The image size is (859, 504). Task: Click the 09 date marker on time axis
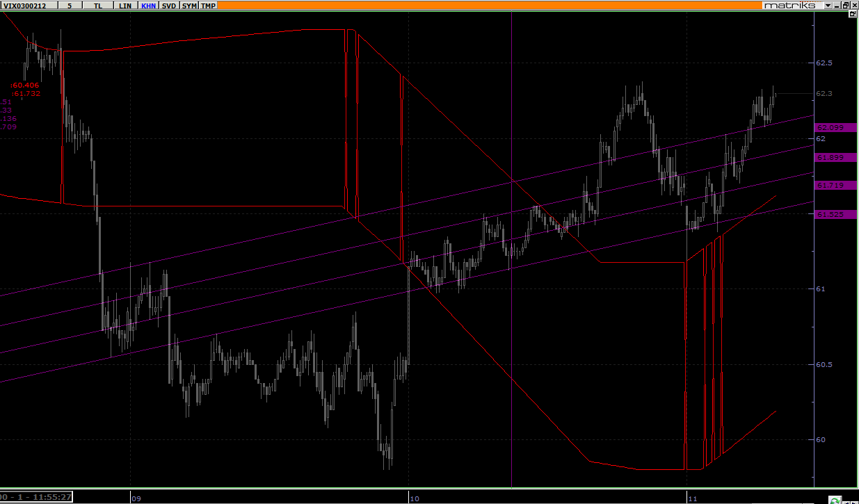click(x=136, y=498)
